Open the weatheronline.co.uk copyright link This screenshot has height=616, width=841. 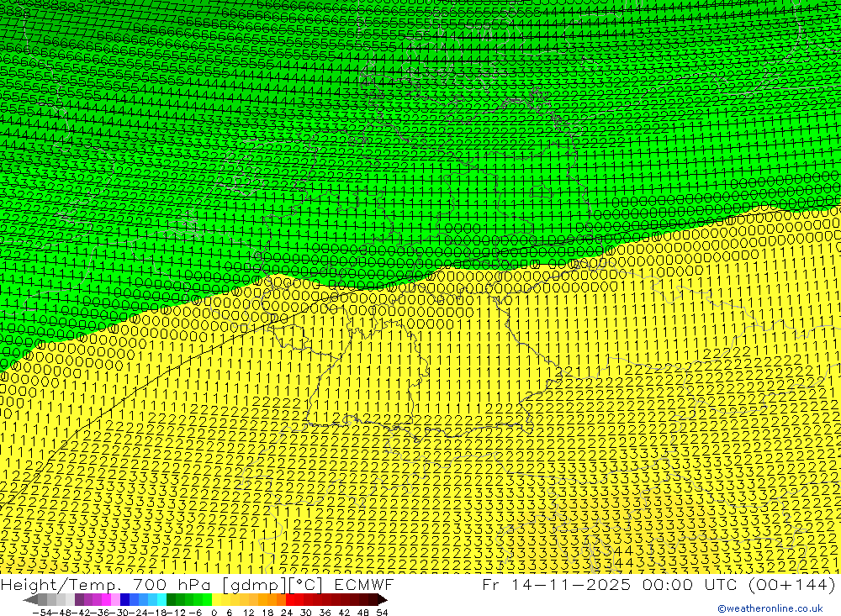tap(770, 608)
